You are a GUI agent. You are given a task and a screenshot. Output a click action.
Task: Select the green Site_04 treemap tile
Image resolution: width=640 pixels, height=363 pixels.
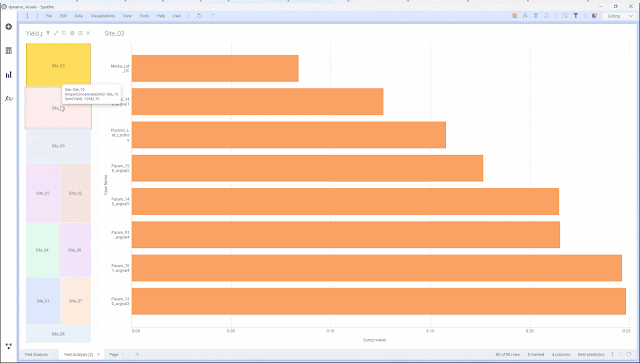tap(42, 250)
